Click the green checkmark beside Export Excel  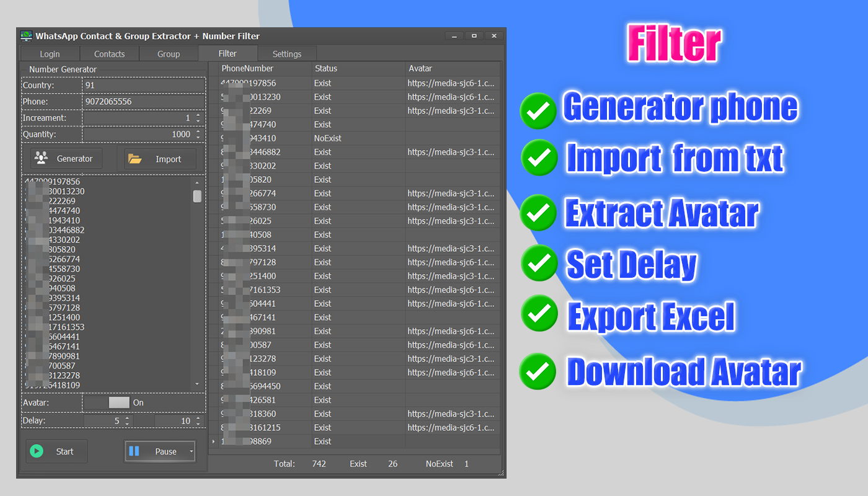point(539,313)
